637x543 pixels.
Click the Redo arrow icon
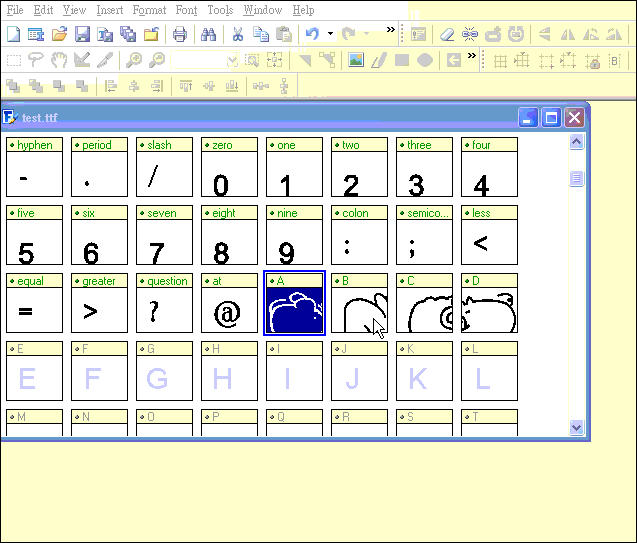tap(349, 34)
